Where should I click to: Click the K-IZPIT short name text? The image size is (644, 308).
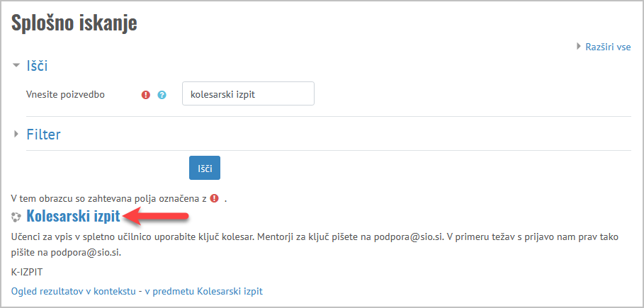click(x=27, y=272)
